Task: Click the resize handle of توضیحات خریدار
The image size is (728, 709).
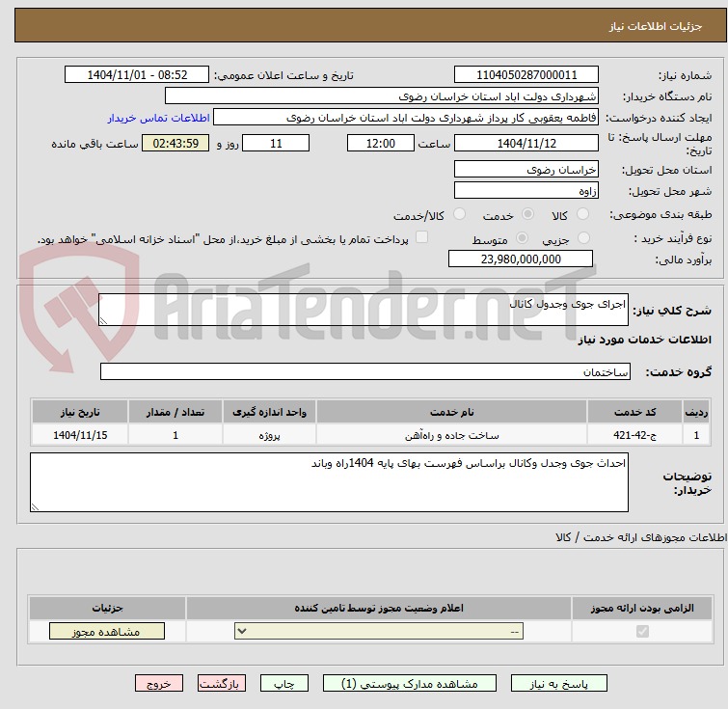Action: 36,506
